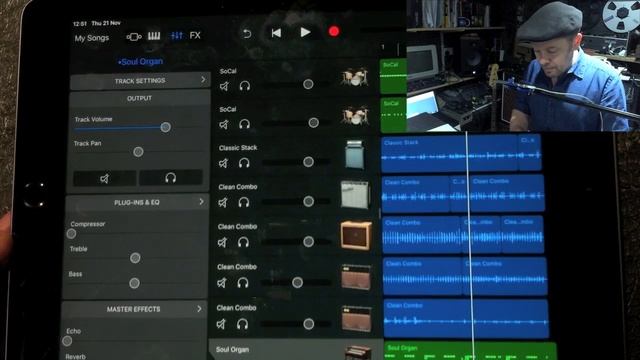Select the top SoCal drum kit icon
The image size is (640, 360).
[x=355, y=77]
